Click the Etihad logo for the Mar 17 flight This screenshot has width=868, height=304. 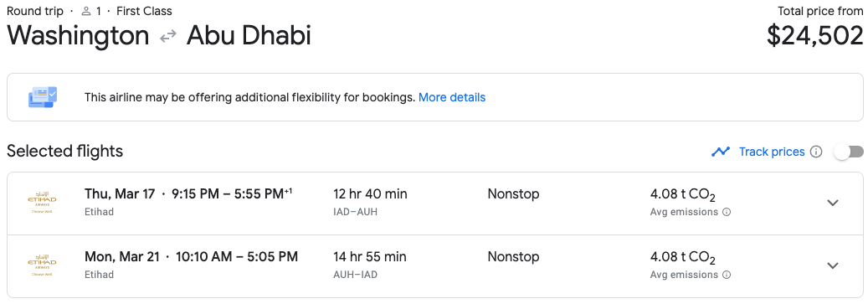pyautogui.click(x=42, y=204)
